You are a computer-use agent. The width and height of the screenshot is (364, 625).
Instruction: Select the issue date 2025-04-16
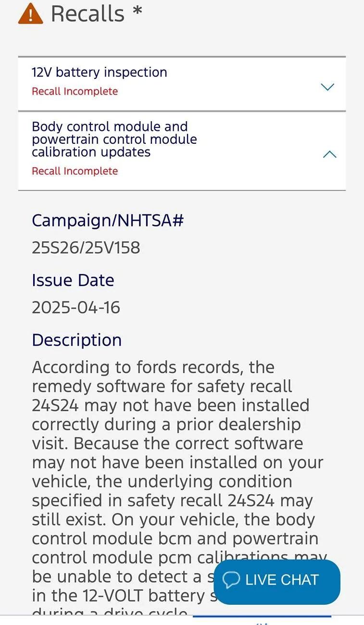pyautogui.click(x=76, y=307)
